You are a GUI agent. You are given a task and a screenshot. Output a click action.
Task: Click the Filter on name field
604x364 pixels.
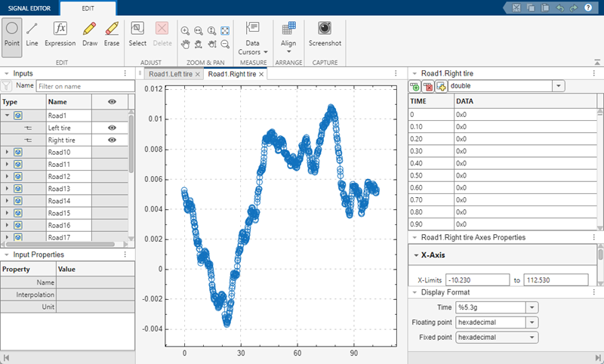click(85, 86)
